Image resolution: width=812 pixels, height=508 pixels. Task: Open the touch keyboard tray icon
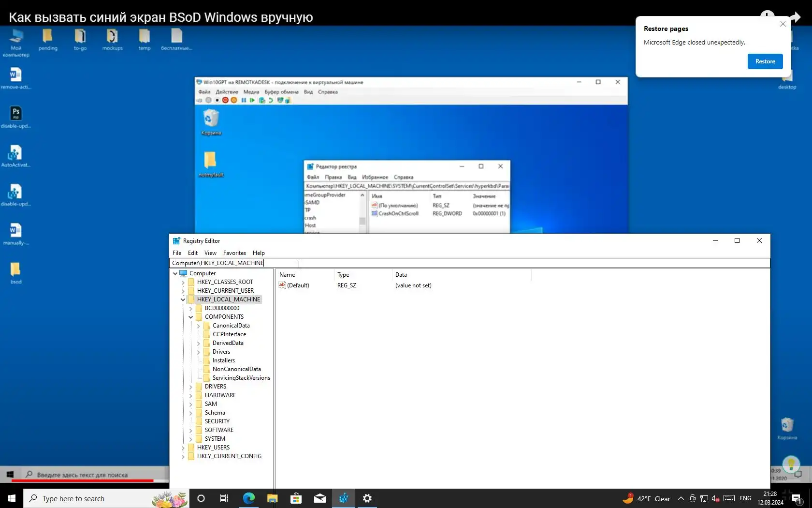coord(729,498)
